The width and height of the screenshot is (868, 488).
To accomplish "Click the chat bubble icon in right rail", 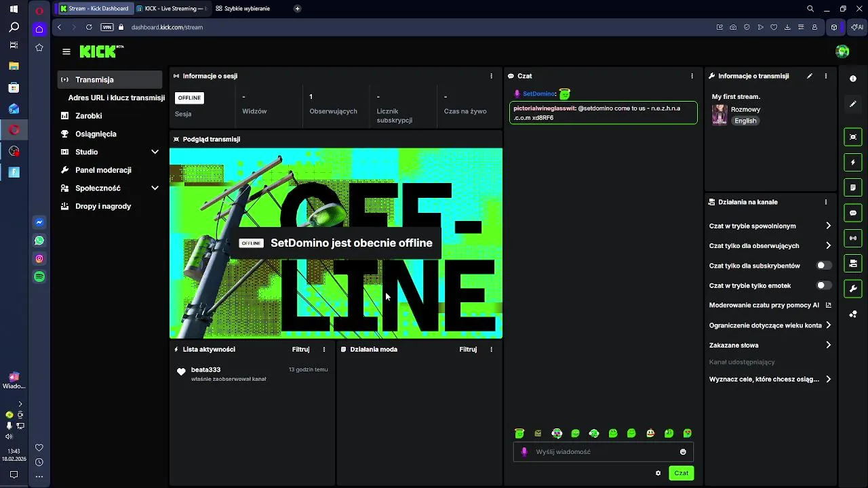I will (853, 213).
